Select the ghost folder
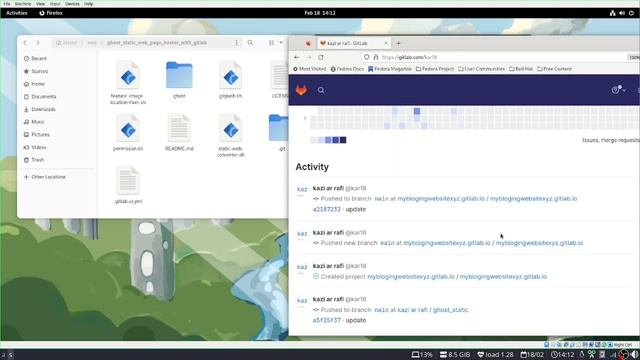This screenshot has height=360, width=640. pyautogui.click(x=179, y=80)
